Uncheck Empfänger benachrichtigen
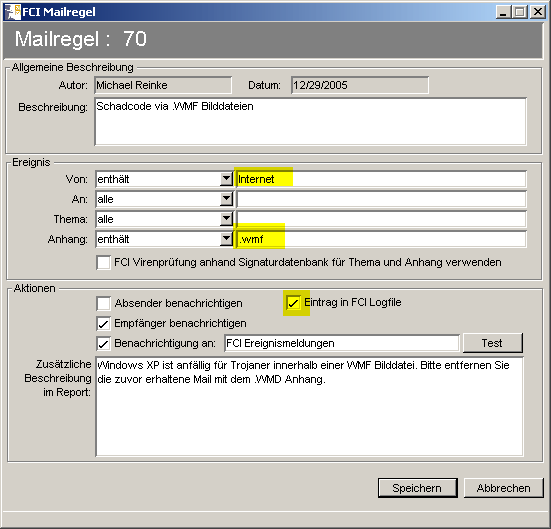 (103, 323)
